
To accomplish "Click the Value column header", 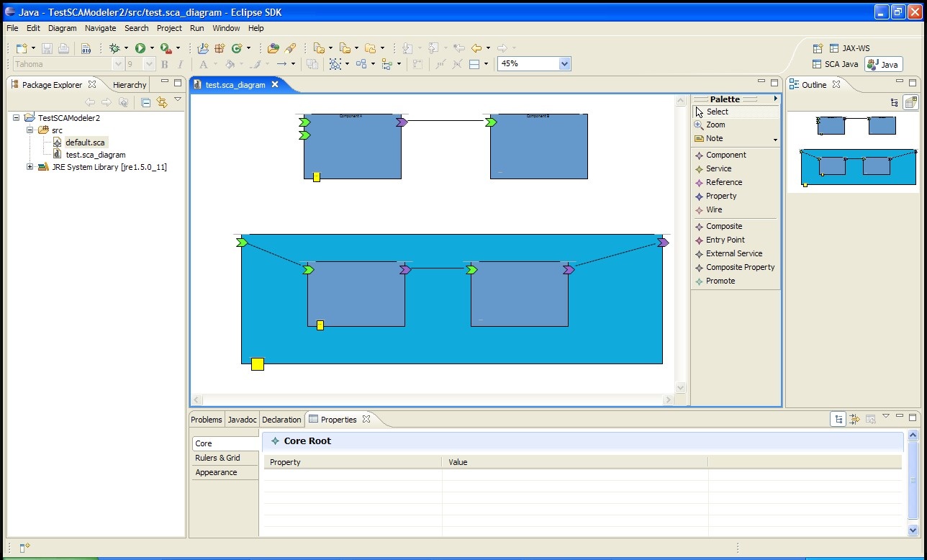I will pyautogui.click(x=574, y=462).
